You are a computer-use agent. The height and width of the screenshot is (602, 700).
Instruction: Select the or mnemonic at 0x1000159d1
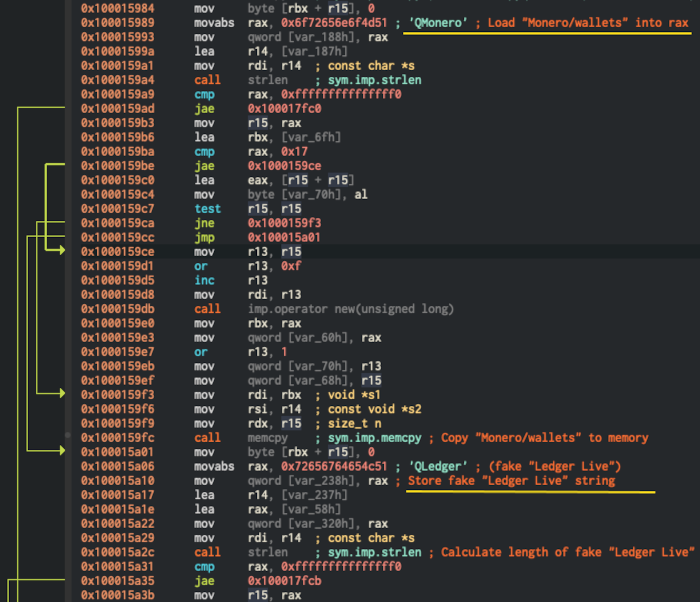tap(201, 266)
